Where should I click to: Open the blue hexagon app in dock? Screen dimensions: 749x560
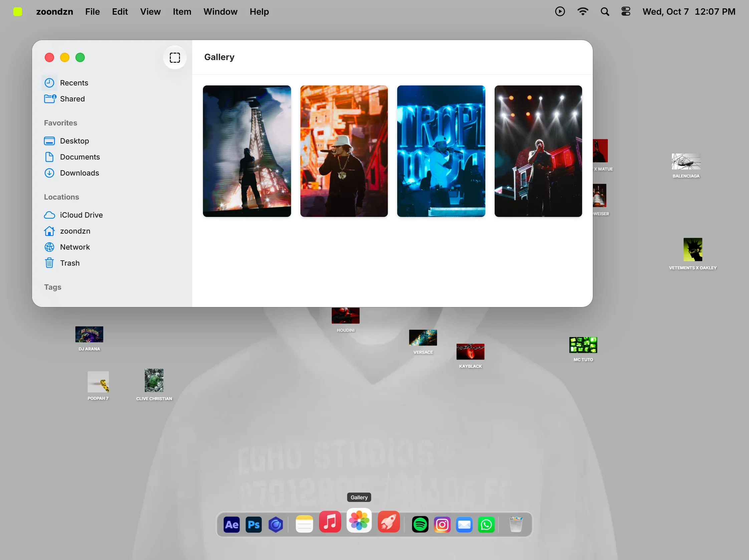(276, 524)
